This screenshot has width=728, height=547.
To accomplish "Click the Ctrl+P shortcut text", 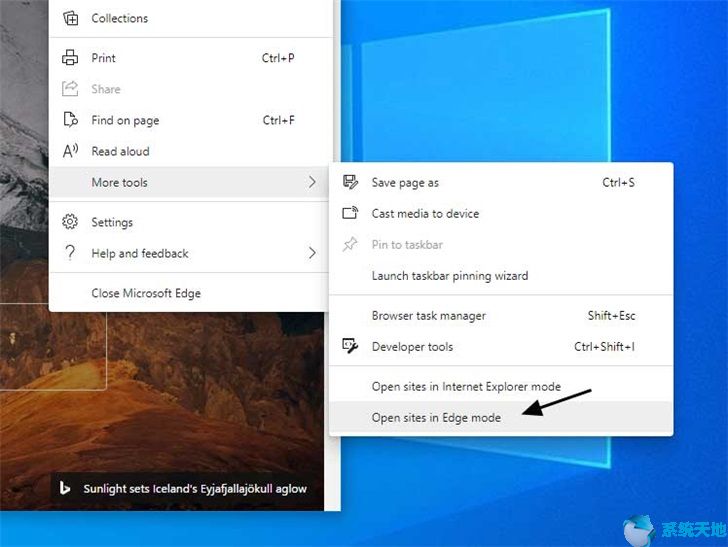I will pyautogui.click(x=278, y=58).
